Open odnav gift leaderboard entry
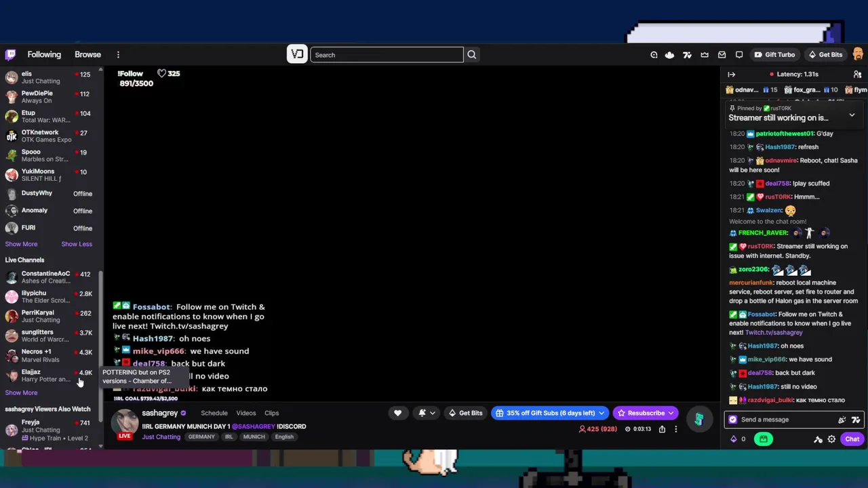The image size is (868, 488). pyautogui.click(x=752, y=89)
